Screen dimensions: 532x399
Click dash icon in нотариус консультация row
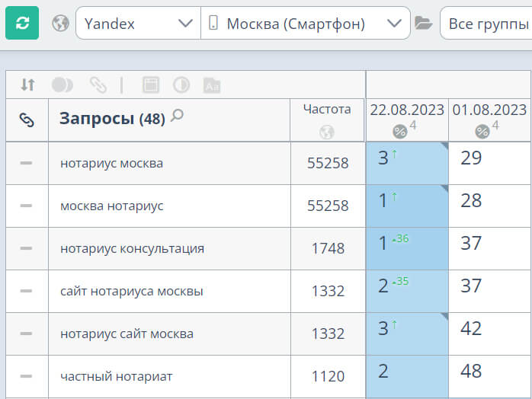tap(26, 248)
